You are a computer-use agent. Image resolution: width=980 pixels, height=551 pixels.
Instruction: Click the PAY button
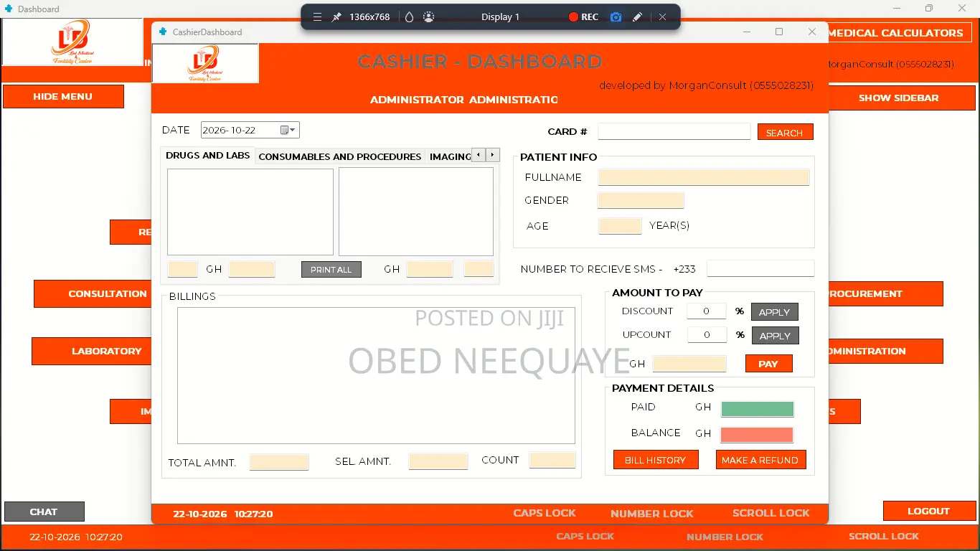pyautogui.click(x=768, y=364)
